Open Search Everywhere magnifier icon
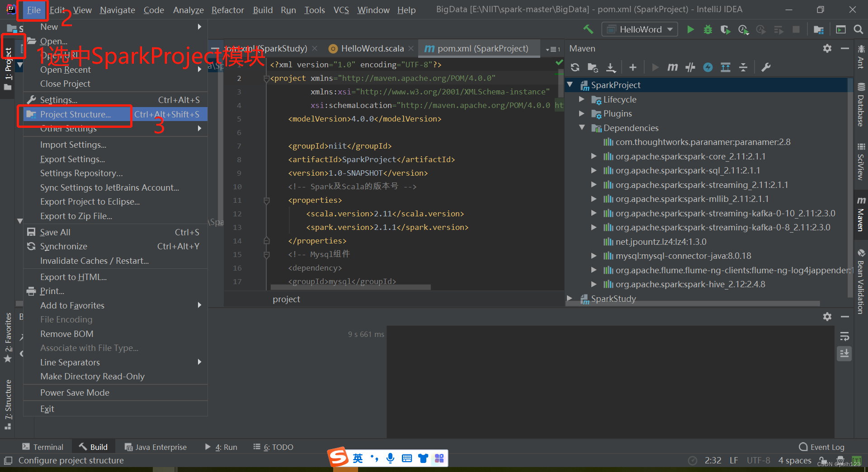This screenshot has height=472, width=868. click(858, 29)
